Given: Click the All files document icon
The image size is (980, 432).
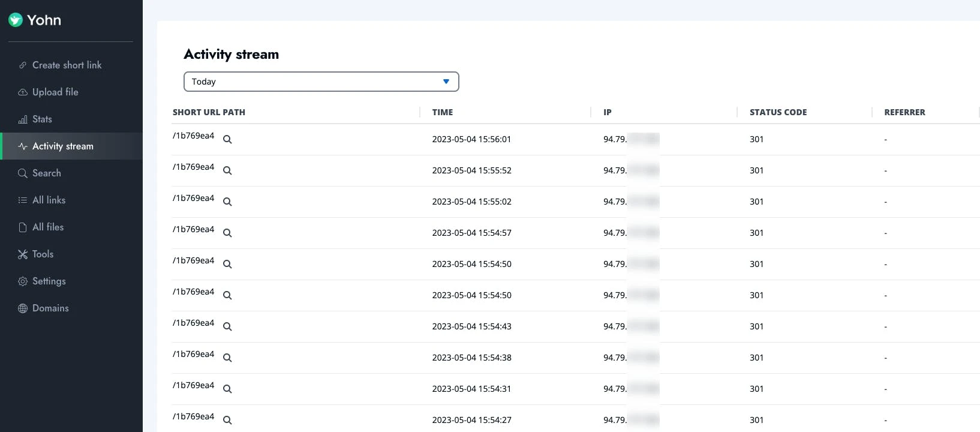Looking at the screenshot, I should pyautogui.click(x=23, y=227).
